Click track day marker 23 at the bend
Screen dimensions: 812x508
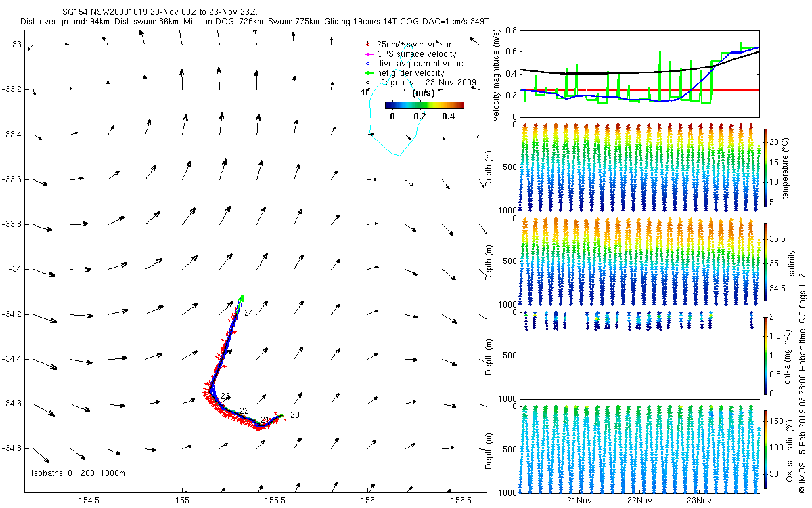(x=225, y=396)
